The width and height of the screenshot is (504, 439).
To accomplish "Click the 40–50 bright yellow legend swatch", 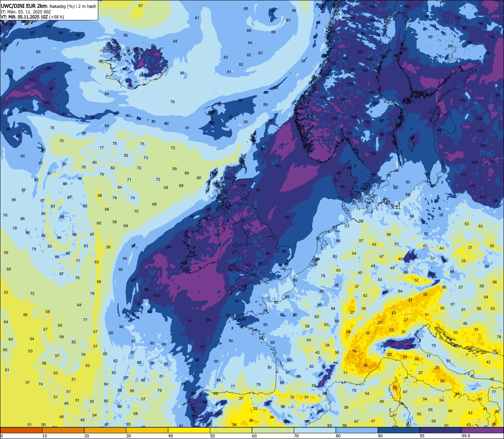I will (x=189, y=430).
